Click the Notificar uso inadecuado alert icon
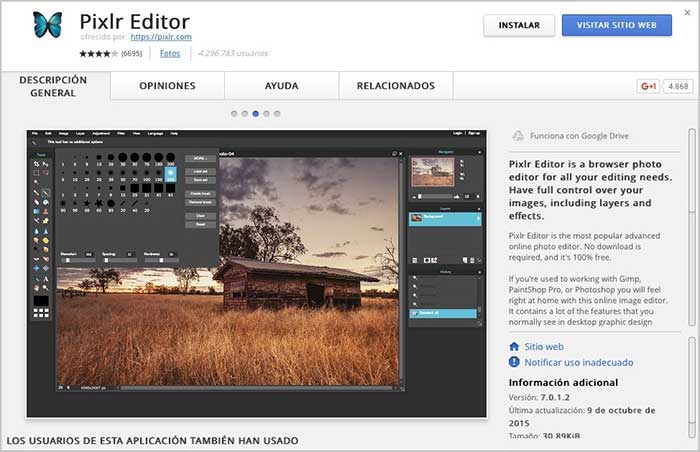Screen dimensions: 700x452 [x=514, y=362]
